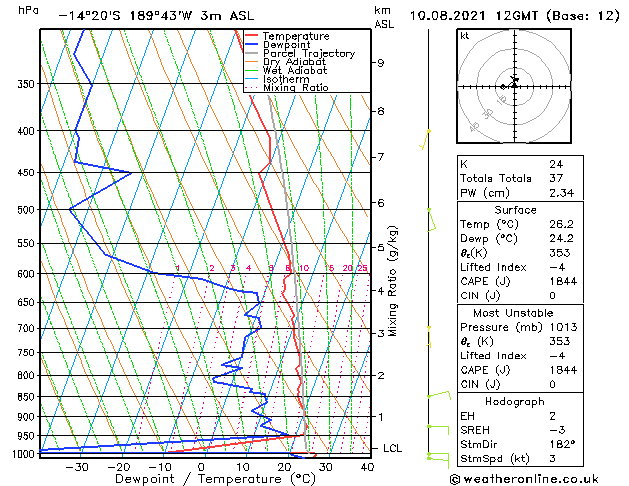Screen dimensions: 629x486
Task: Click the wind barb at the 850 hPa level
Action: [x=439, y=395]
